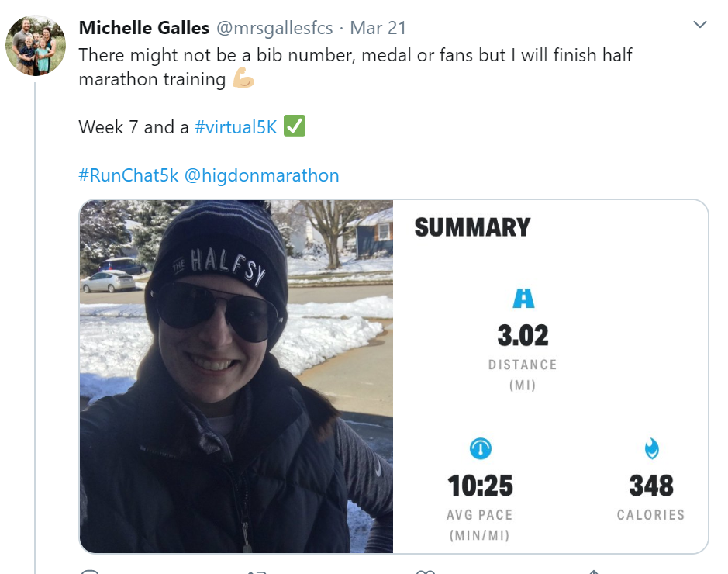Like the tweet with the heart icon
The image size is (728, 574).
click(x=425, y=572)
